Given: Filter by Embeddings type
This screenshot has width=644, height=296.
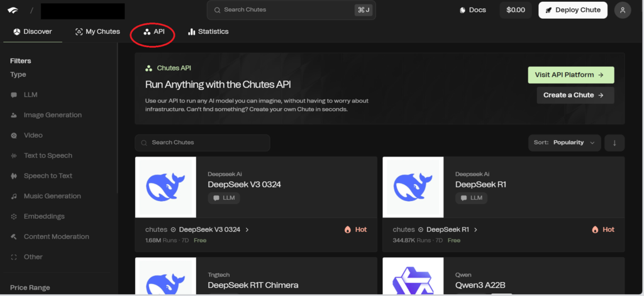Looking at the screenshot, I should (x=38, y=216).
